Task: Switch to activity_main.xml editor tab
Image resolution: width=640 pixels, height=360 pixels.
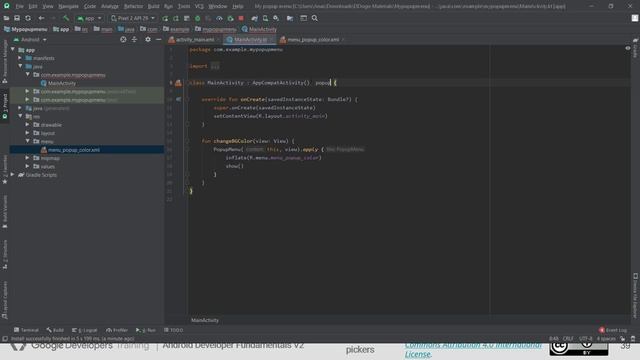Action: (194, 40)
